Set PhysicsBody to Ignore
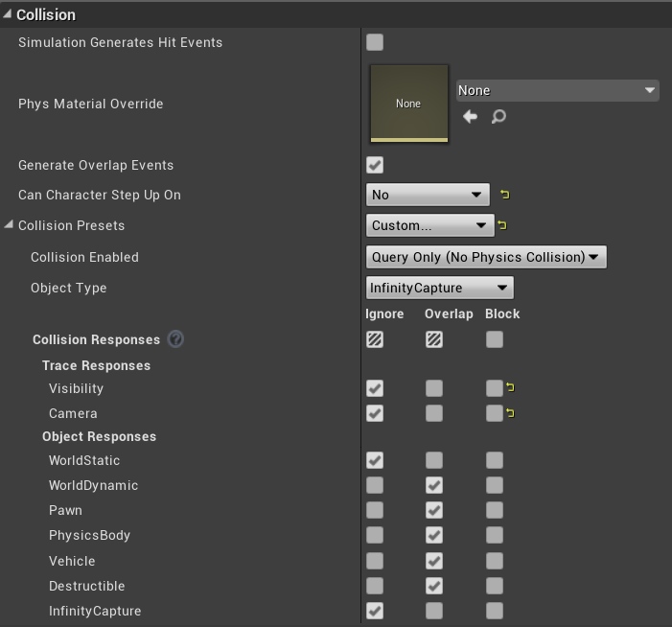This screenshot has height=627, width=672. pyautogui.click(x=375, y=535)
